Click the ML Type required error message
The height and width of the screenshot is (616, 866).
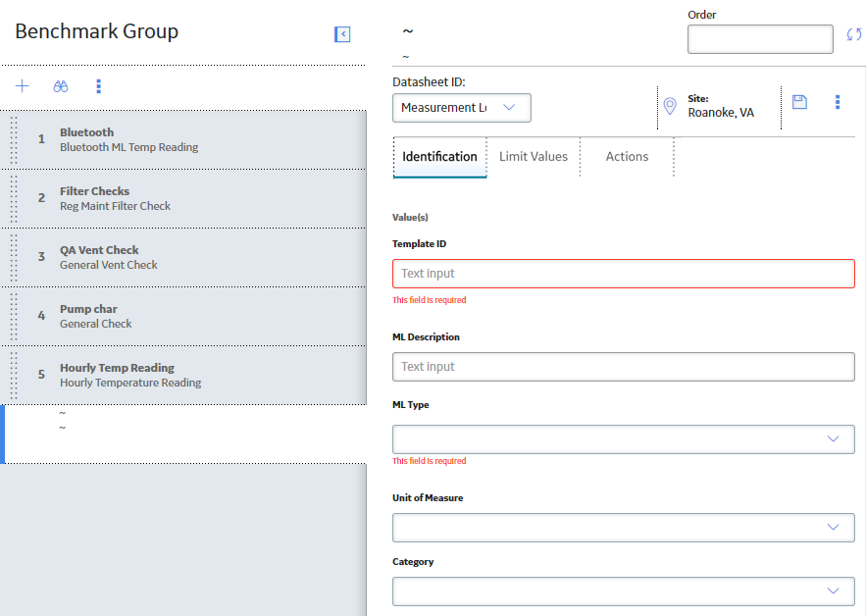[x=430, y=461]
